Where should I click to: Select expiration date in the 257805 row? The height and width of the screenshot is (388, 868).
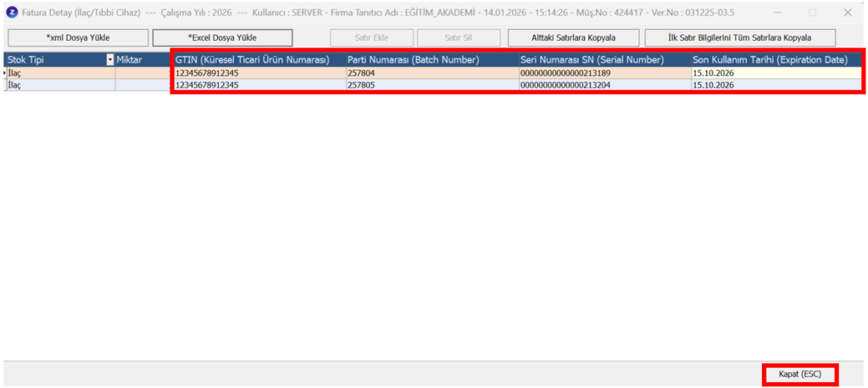[776, 85]
